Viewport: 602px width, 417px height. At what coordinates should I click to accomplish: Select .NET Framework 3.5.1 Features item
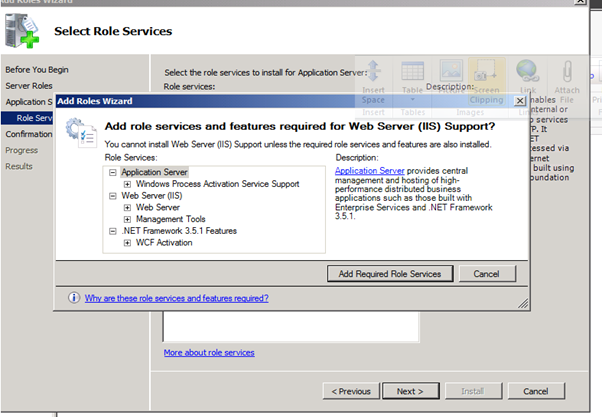click(179, 231)
